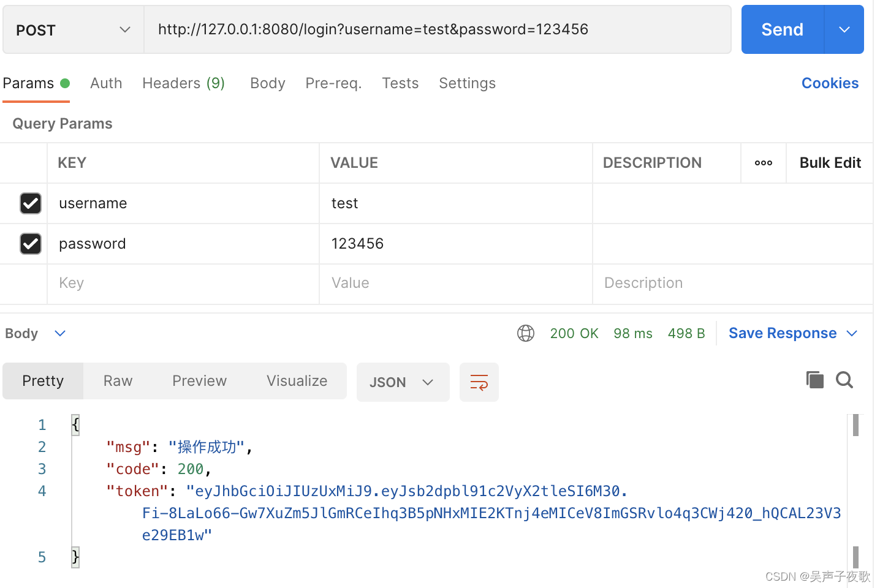Image resolution: width=880 pixels, height=588 pixels.
Task: Select the Visualize view tab
Action: click(297, 381)
